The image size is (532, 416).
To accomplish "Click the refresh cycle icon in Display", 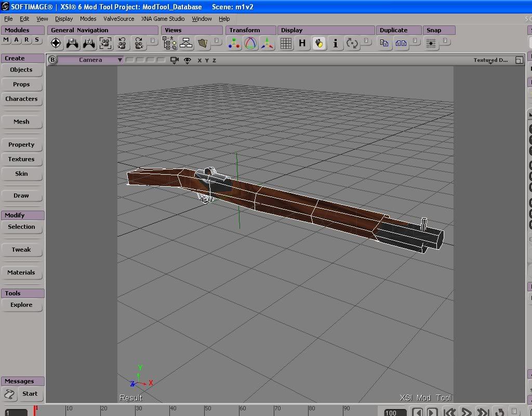I will pos(352,43).
